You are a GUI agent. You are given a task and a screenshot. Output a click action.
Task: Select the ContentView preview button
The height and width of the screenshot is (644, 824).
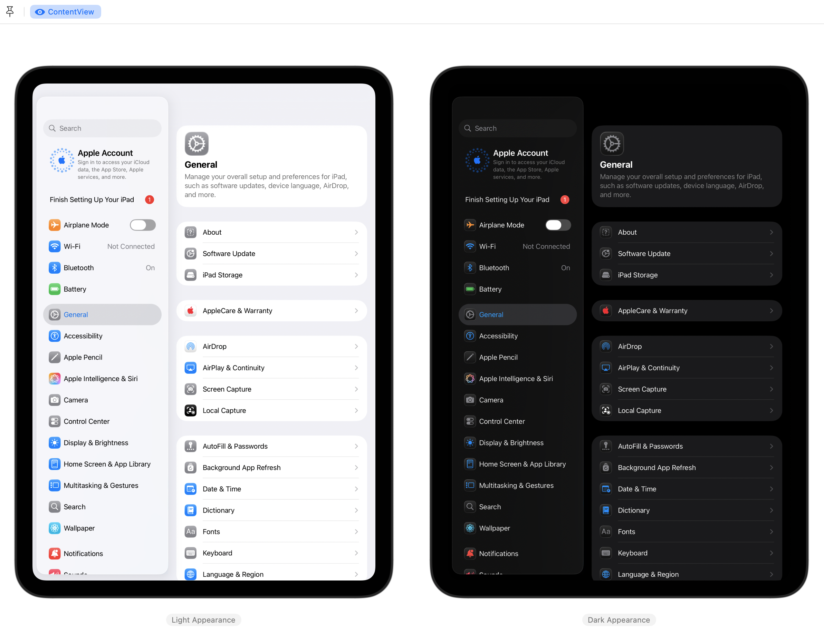pos(65,12)
